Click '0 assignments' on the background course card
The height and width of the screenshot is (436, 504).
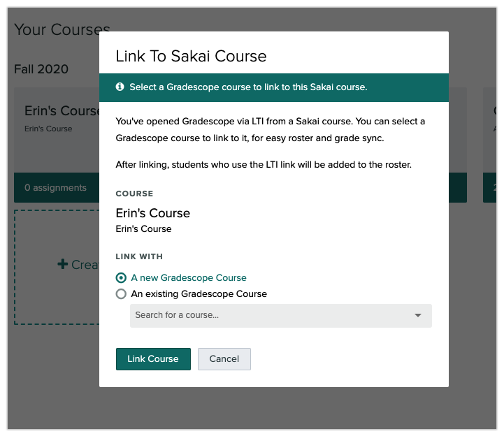coord(56,188)
